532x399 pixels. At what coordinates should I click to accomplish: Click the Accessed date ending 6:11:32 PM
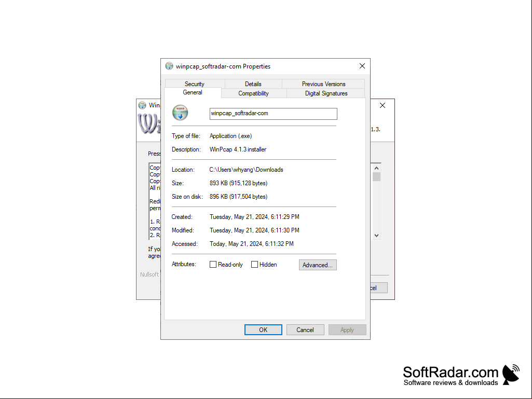coord(252,244)
